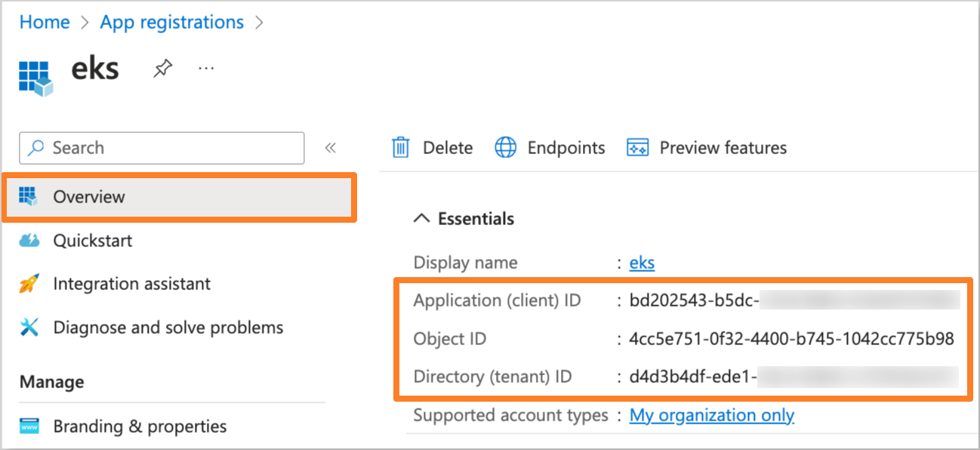980x450 pixels.
Task: Click the Diagnose and solve problems icon
Action: pyautogui.click(x=29, y=327)
